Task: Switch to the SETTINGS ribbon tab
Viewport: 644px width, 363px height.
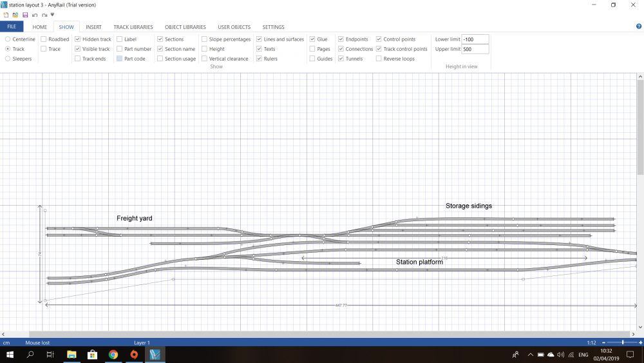Action: pyautogui.click(x=274, y=27)
